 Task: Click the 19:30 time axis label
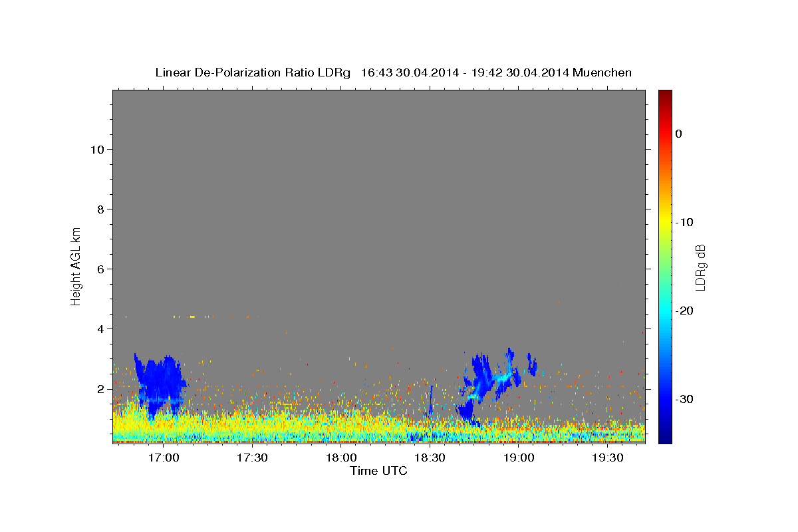[607, 458]
